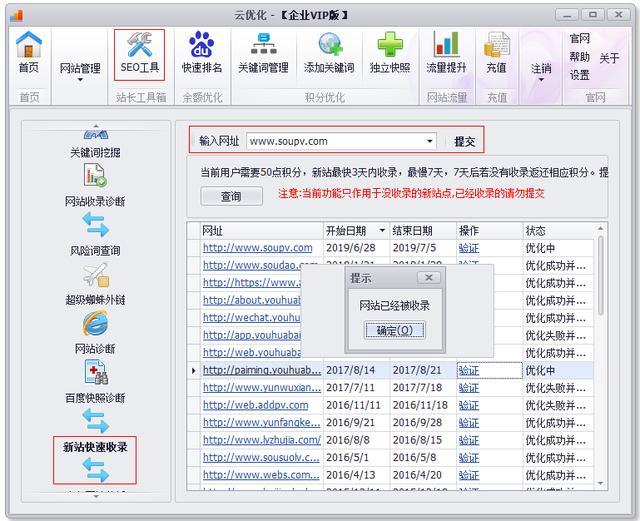Open the URL combo box dropdown arrow
The height and width of the screenshot is (521, 640).
[429, 141]
